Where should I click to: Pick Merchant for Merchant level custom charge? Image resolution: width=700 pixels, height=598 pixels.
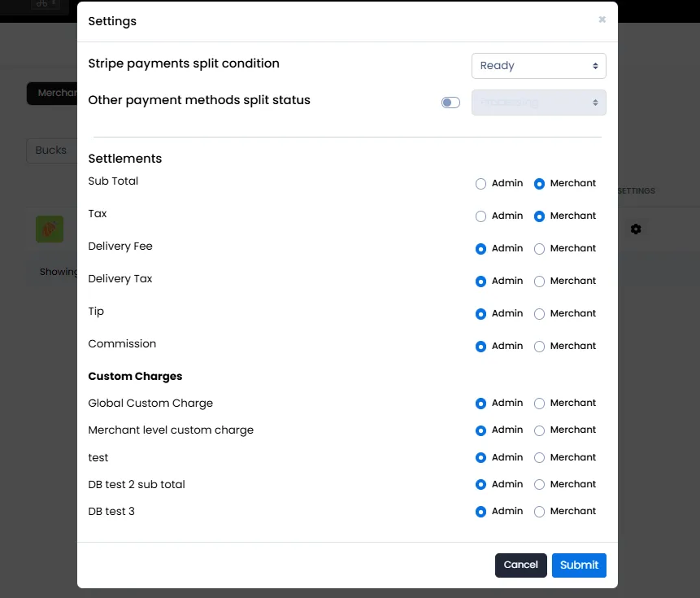click(x=539, y=430)
